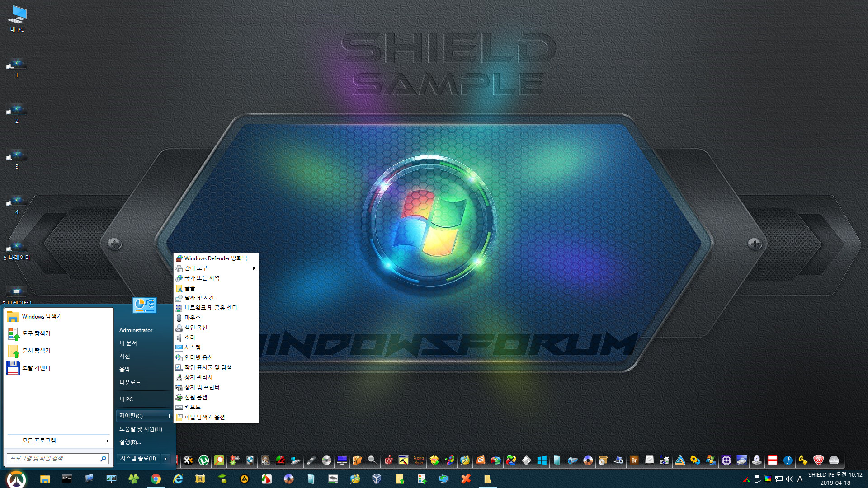The height and width of the screenshot is (488, 868).
Task: Select 색인 옵션
Action: click(x=216, y=328)
